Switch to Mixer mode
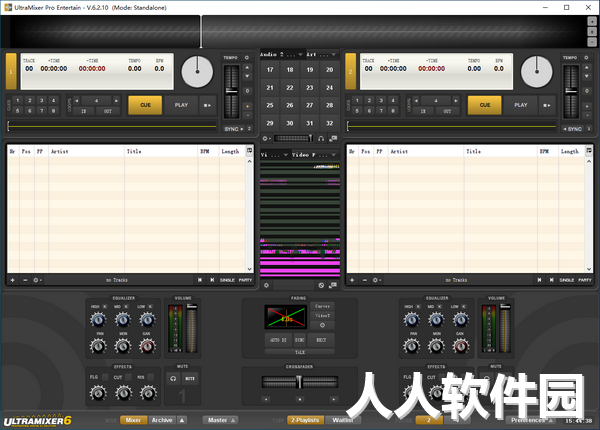600x430 pixels. click(x=133, y=420)
